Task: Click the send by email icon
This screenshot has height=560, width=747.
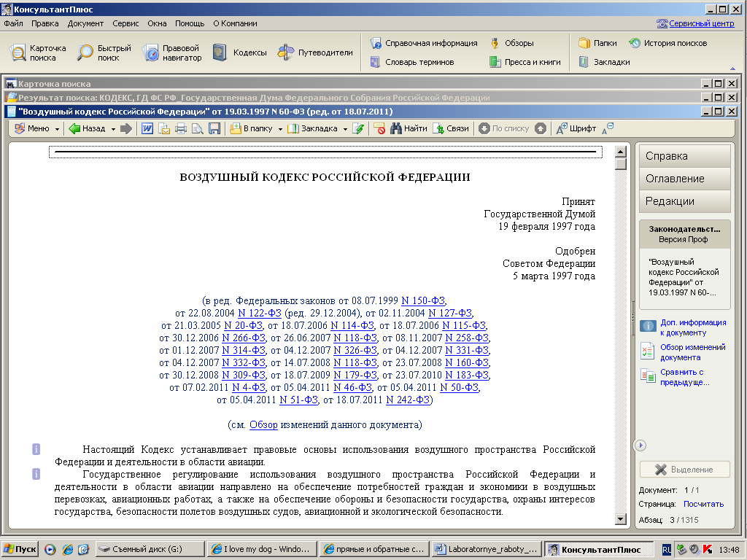Action: 164,128
